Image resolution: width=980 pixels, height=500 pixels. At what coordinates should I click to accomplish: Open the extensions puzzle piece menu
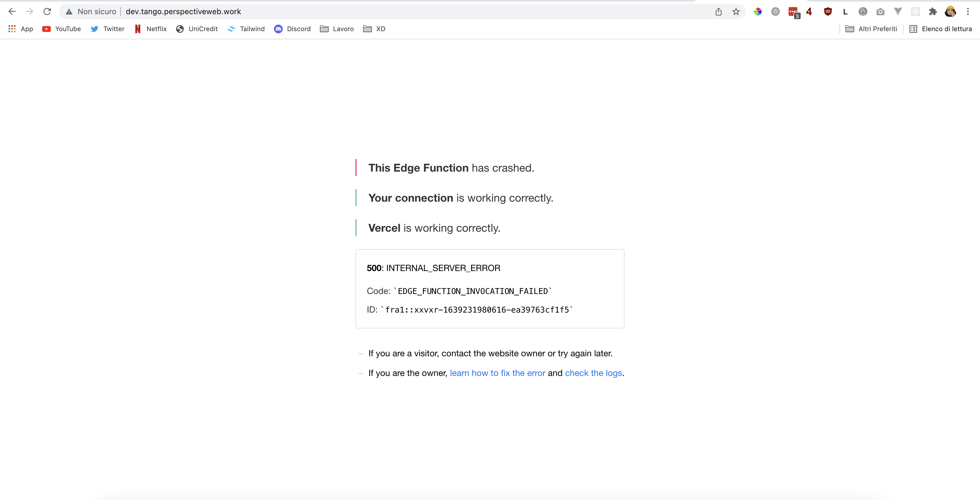[x=933, y=11]
